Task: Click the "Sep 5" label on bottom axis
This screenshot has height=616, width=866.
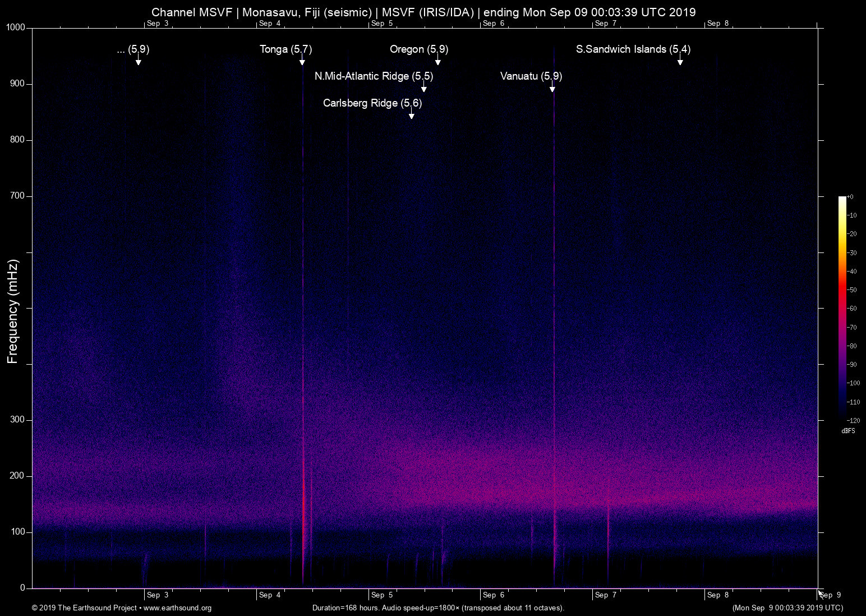Action: 382,595
